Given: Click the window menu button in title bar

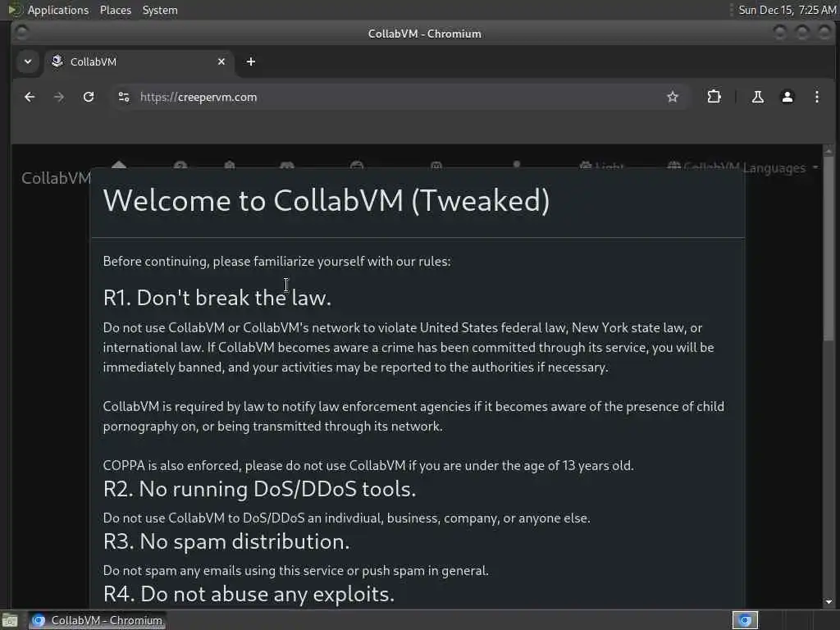Looking at the screenshot, I should (21, 33).
